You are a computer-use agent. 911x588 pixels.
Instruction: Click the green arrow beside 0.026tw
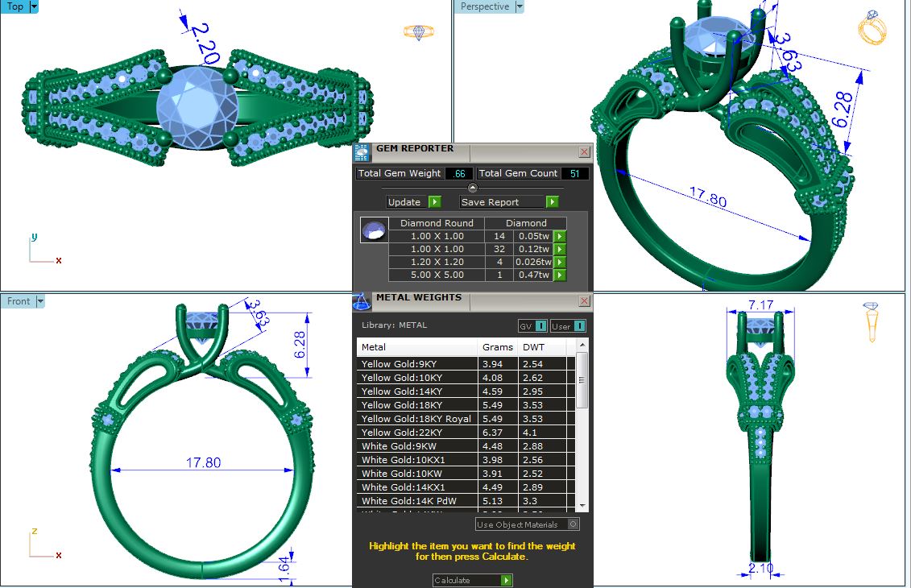(560, 263)
